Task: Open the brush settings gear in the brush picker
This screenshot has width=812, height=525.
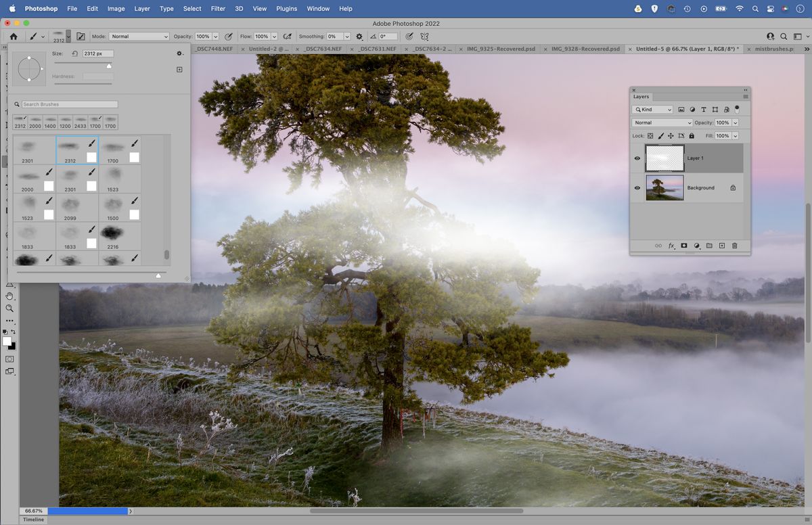Action: (179, 53)
